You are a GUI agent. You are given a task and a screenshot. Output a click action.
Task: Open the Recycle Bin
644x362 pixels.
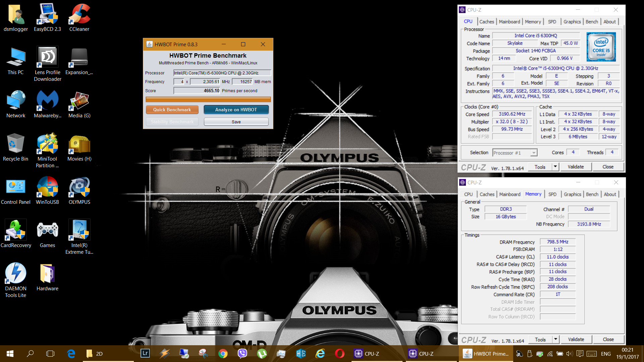[16, 148]
